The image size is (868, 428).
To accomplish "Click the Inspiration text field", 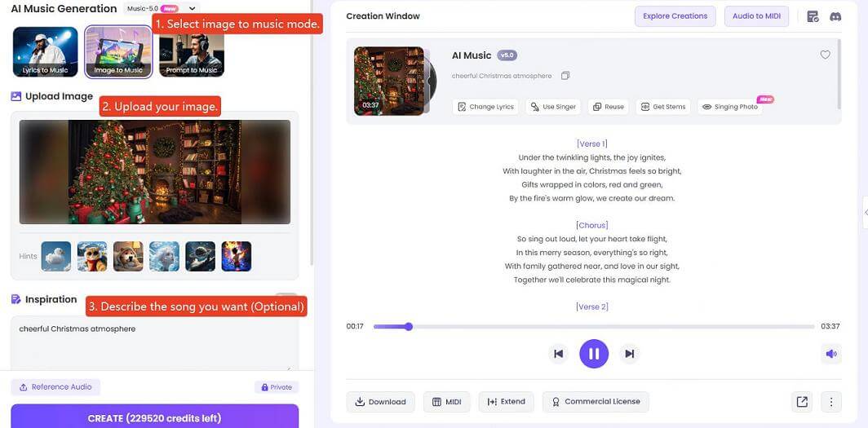I will (154, 343).
